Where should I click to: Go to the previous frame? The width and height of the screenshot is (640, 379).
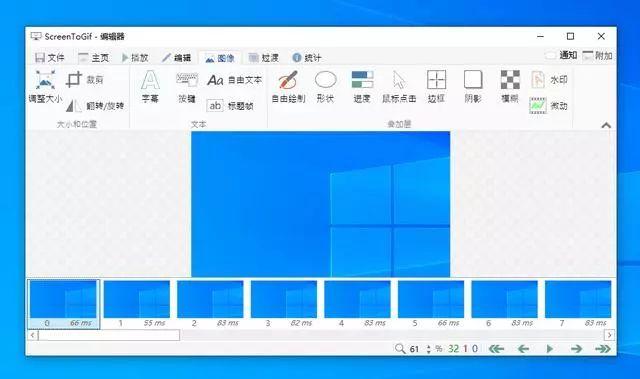coord(523,348)
